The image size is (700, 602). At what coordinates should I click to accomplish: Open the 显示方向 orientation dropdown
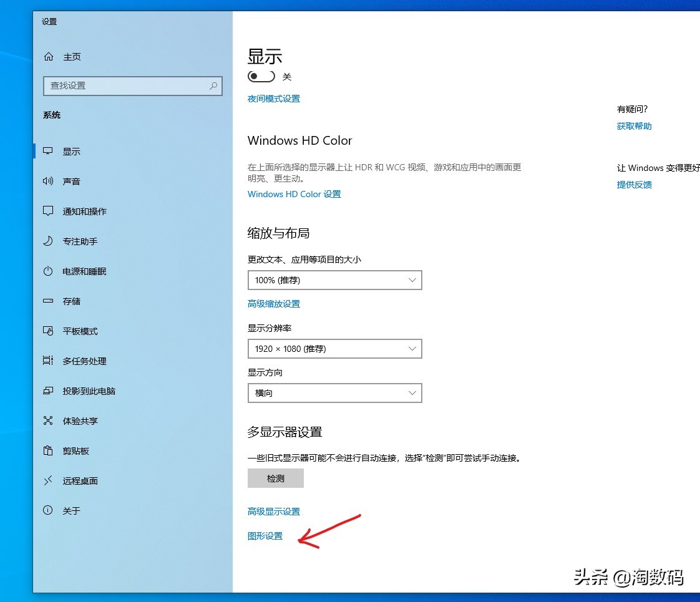point(334,393)
